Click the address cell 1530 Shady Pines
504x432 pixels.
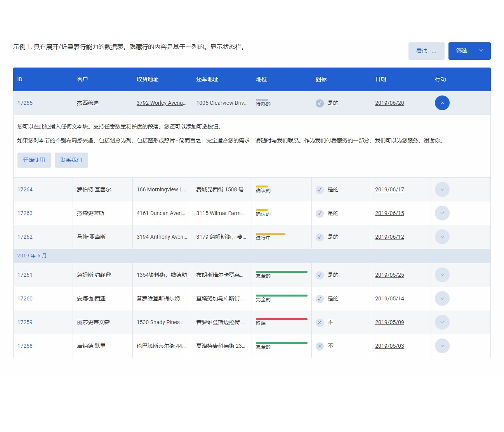pyautogui.click(x=161, y=322)
